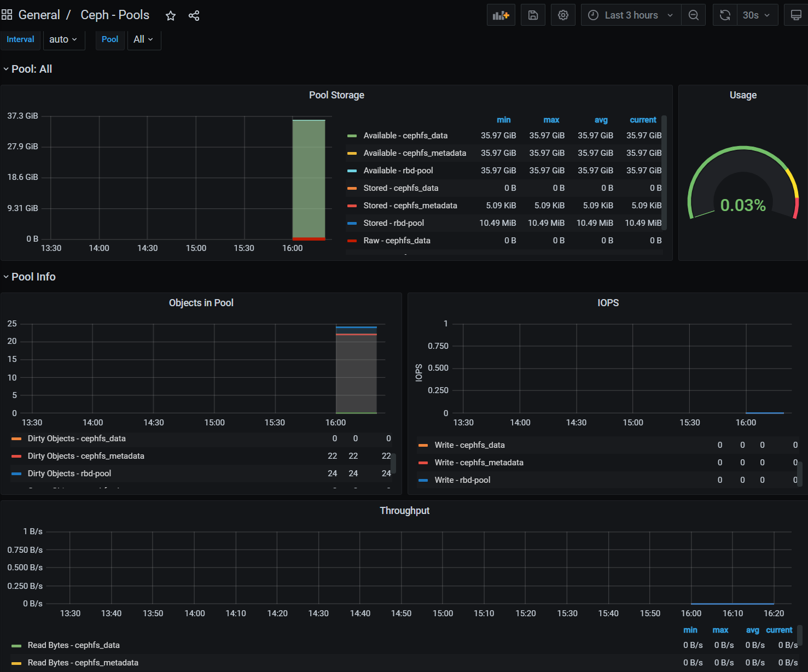Toggle Stored - cephfs_metadata series
The image size is (808, 672).
click(x=410, y=206)
